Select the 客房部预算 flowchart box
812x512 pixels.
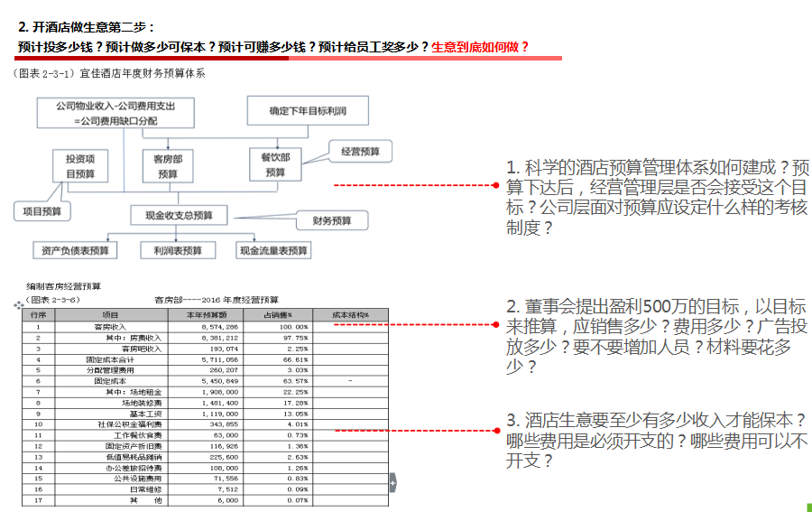[x=168, y=166]
